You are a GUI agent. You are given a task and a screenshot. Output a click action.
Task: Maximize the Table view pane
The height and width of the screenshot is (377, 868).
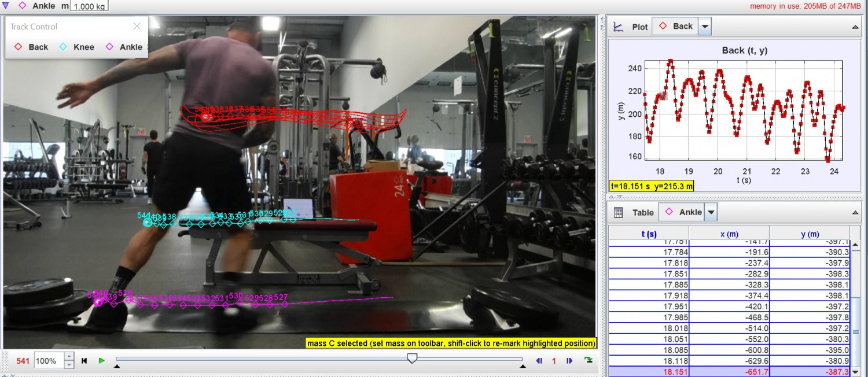click(x=855, y=213)
